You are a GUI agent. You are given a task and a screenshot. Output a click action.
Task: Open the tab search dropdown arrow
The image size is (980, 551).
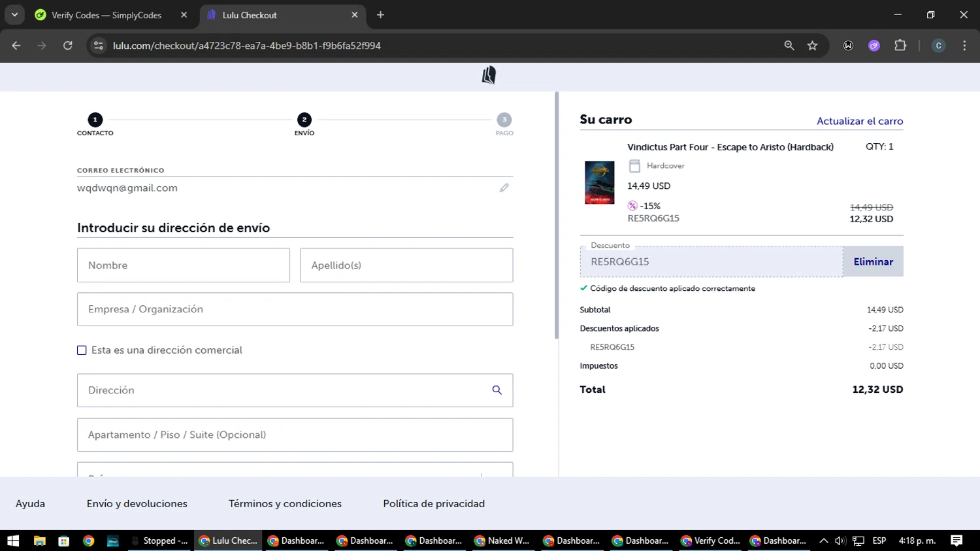(14, 15)
